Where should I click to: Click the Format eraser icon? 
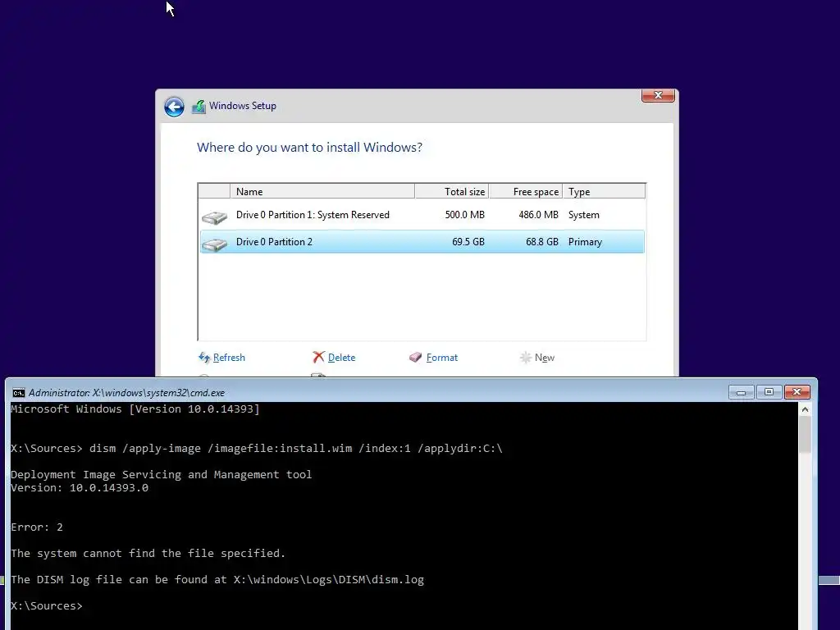click(416, 358)
